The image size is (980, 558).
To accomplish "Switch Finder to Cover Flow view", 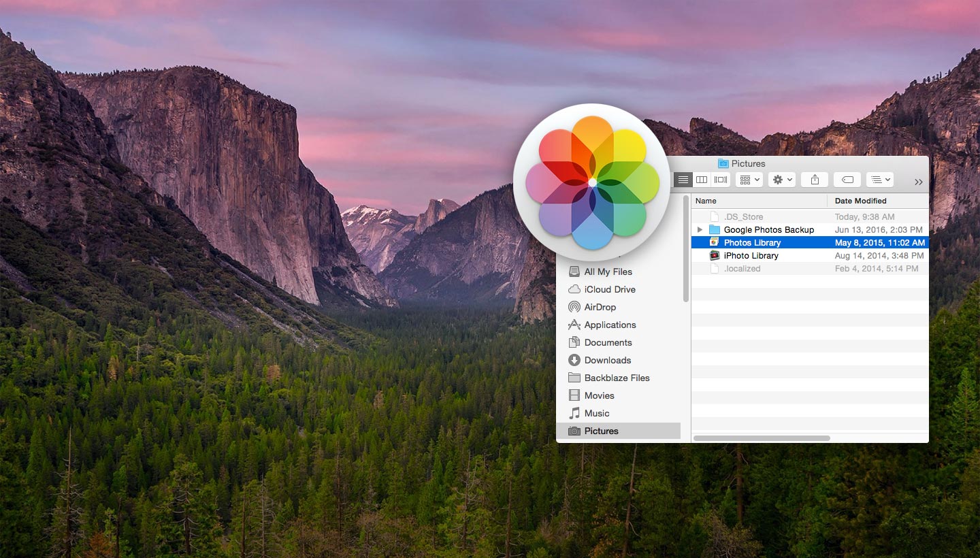I will (721, 180).
